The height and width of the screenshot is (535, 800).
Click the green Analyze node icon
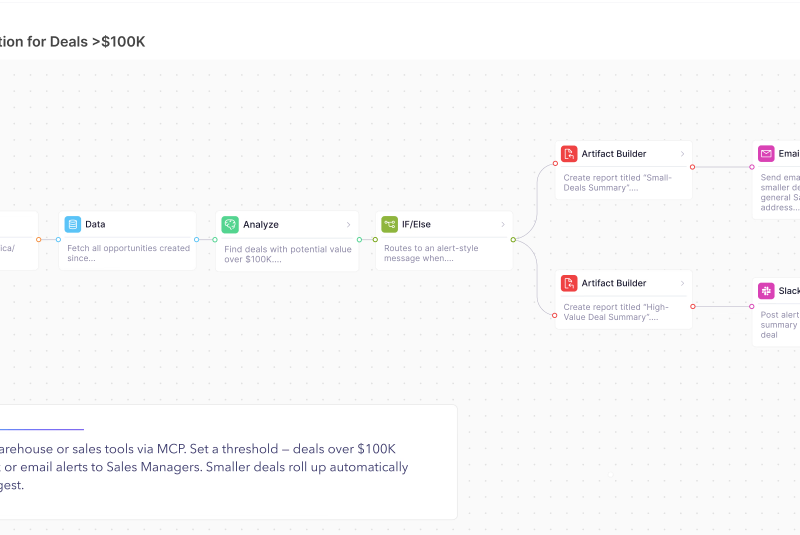(x=230, y=224)
